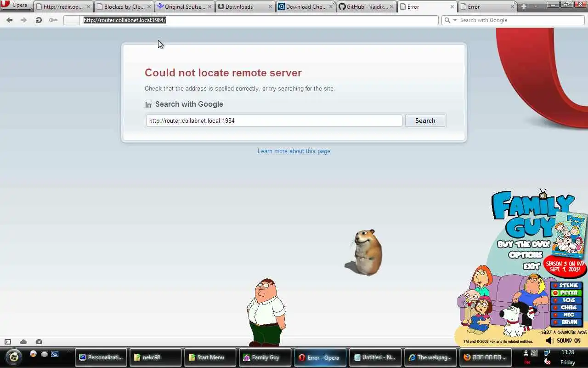This screenshot has width=588, height=368.
Task: Toggle SOUND ON speaker in Family Guy panel
Action: [563, 340]
